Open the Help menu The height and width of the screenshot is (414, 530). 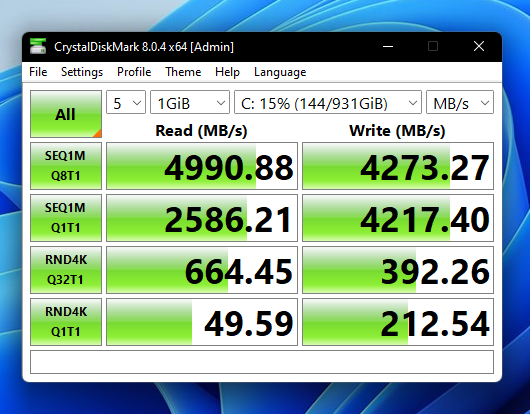pyautogui.click(x=227, y=72)
